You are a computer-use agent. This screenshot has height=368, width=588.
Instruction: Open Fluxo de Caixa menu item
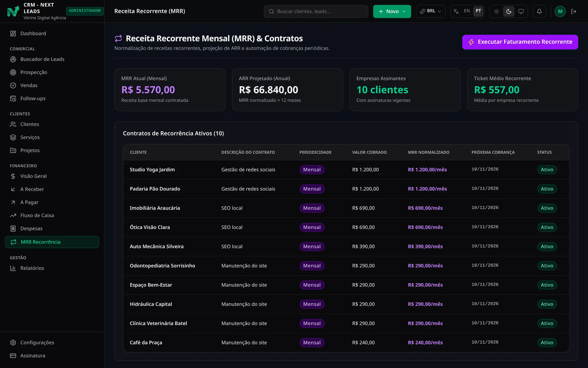tap(52, 216)
